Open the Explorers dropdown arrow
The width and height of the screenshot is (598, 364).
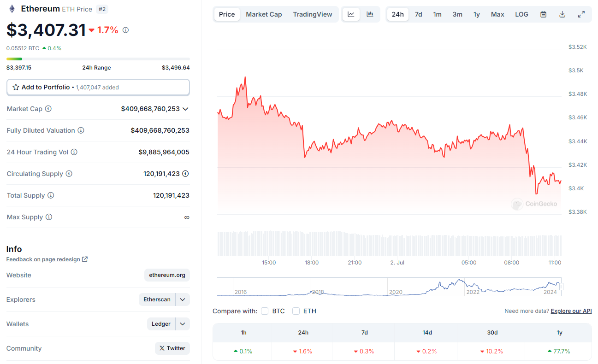(183, 299)
